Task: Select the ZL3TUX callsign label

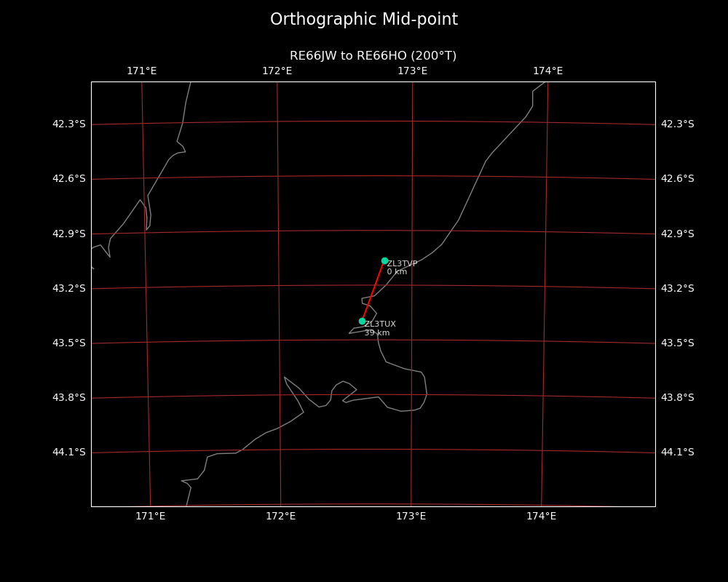Action: point(380,324)
